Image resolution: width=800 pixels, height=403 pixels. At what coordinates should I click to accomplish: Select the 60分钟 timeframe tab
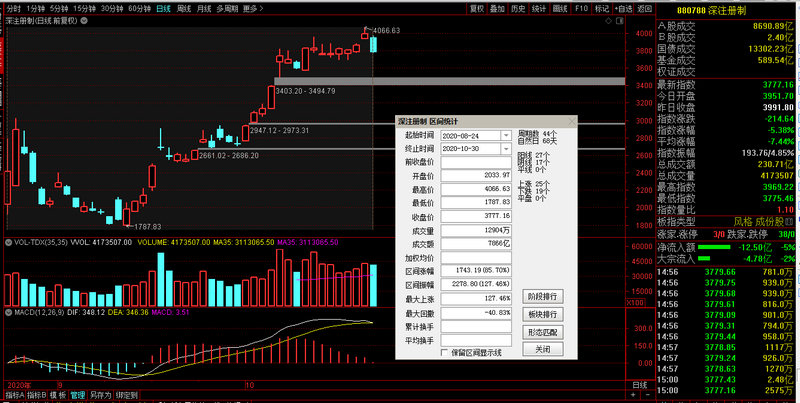pyautogui.click(x=139, y=8)
